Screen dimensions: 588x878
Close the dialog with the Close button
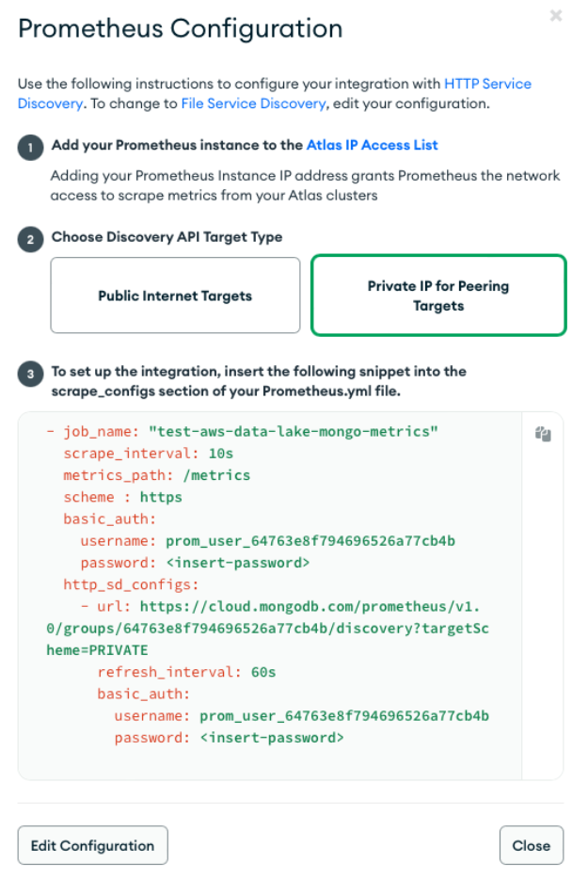point(532,845)
